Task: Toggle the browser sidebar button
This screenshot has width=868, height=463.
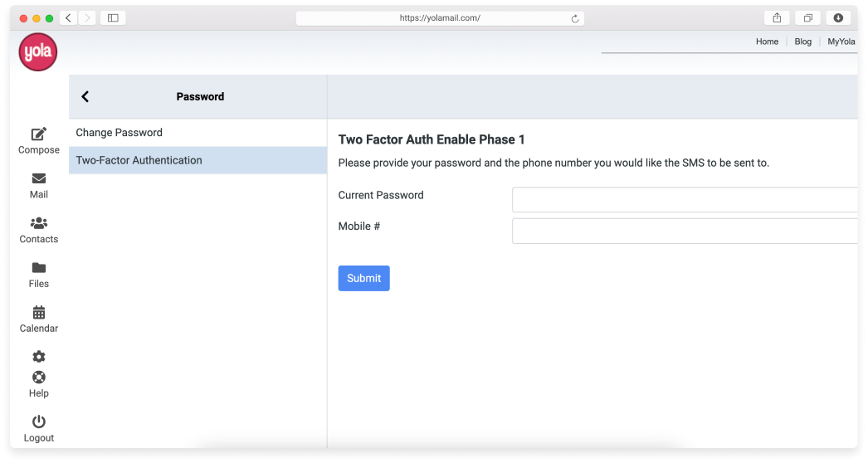Action: coord(113,18)
